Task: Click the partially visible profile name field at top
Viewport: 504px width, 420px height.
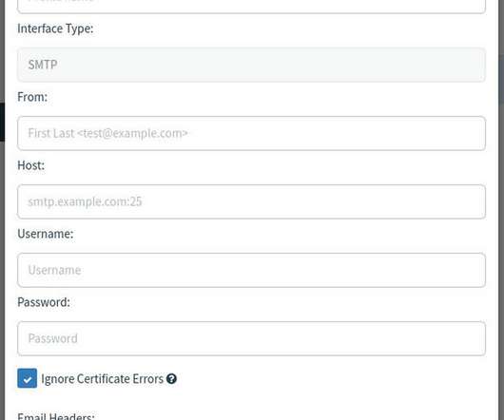Action: (x=251, y=7)
